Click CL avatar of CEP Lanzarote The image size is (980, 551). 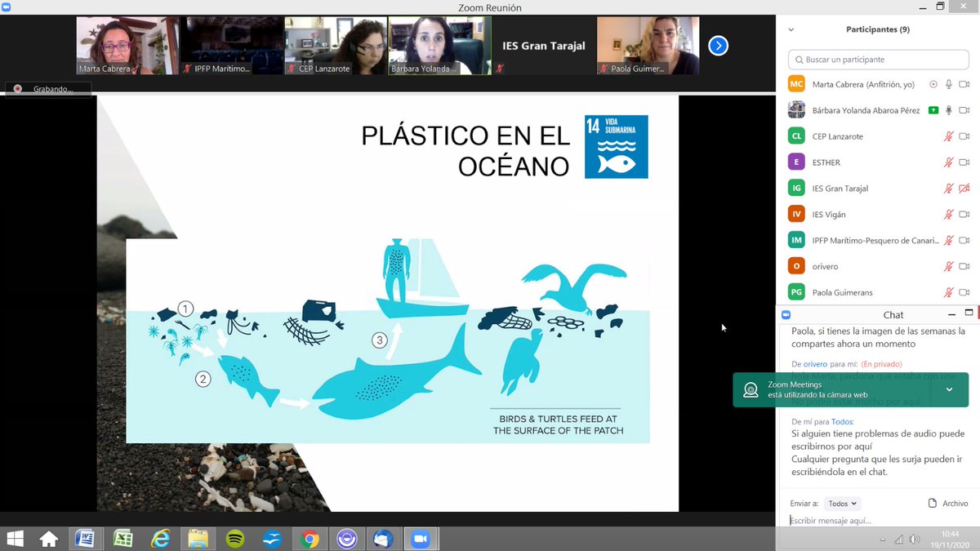pos(797,136)
